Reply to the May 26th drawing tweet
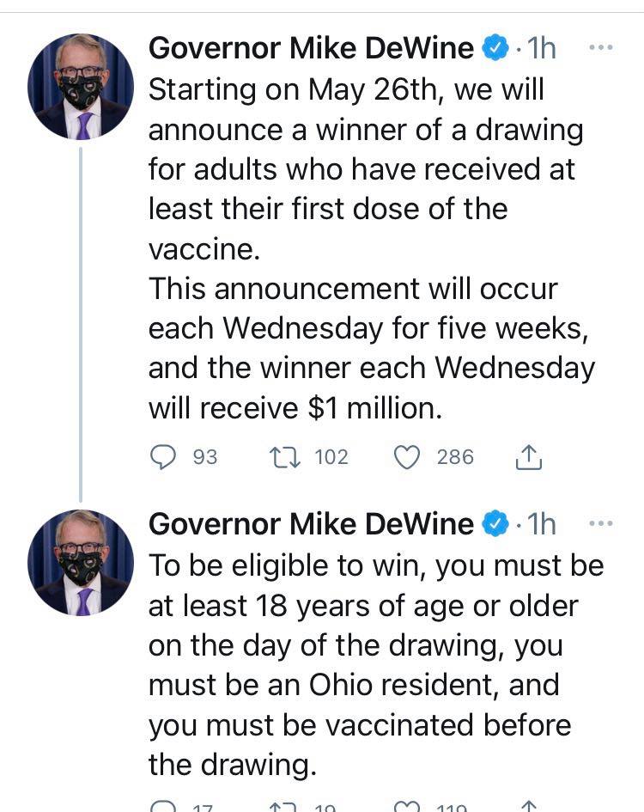Screen dimensions: 644x812 point(163,457)
